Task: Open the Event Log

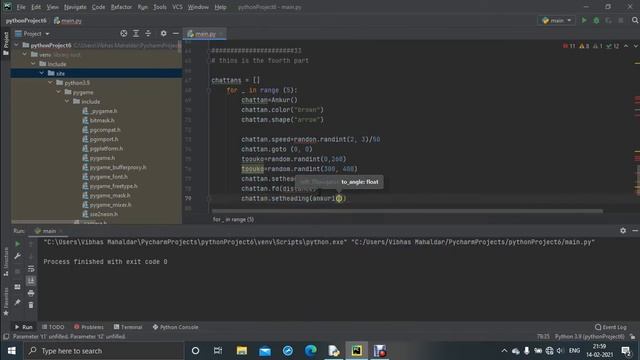Action: coord(611,327)
